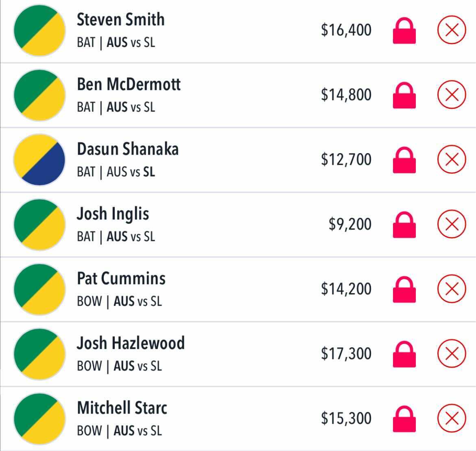
Task: Toggle the lock icon for Ben McDermott
Action: click(404, 95)
